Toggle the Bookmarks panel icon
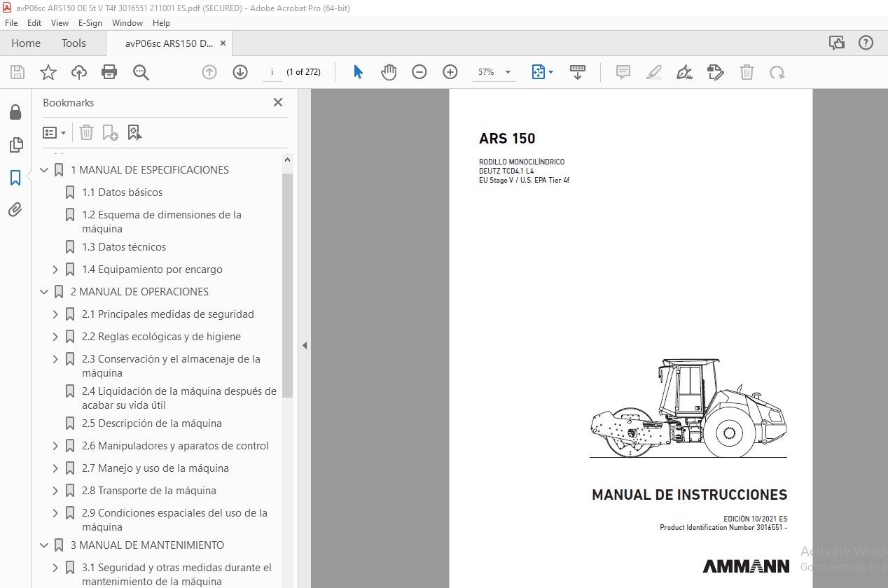Image resolution: width=888 pixels, height=588 pixels. point(15,178)
